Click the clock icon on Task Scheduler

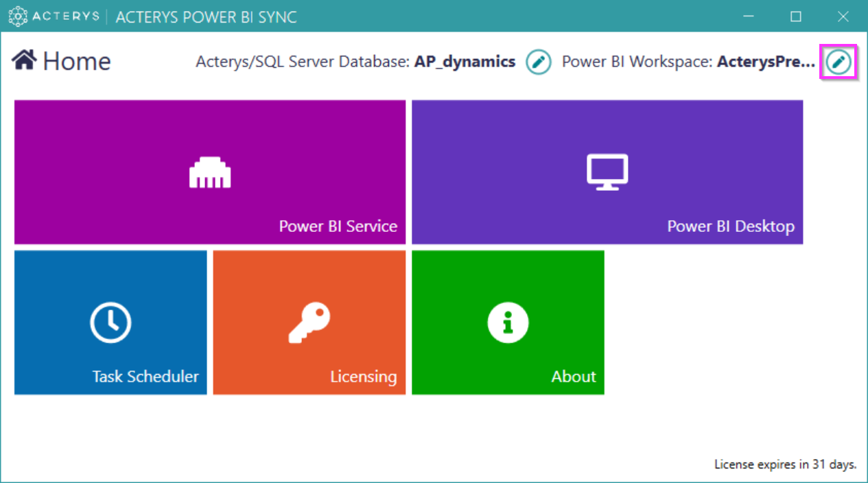[x=110, y=322]
